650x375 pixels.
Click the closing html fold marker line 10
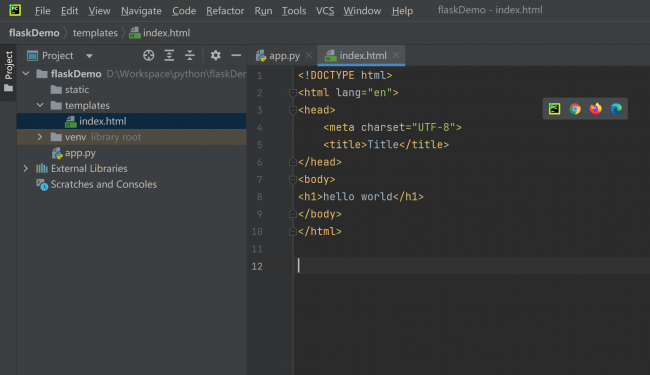[292, 232]
